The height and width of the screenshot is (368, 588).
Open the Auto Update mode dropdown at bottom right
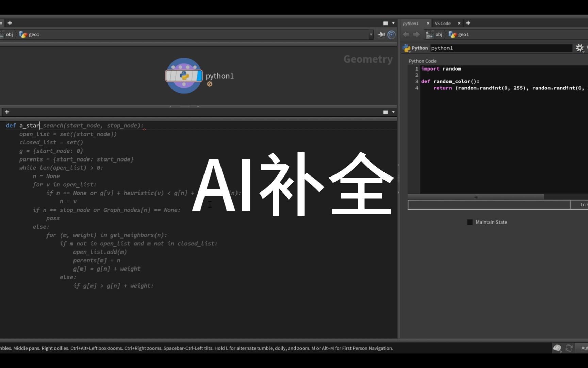pyautogui.click(x=584, y=348)
